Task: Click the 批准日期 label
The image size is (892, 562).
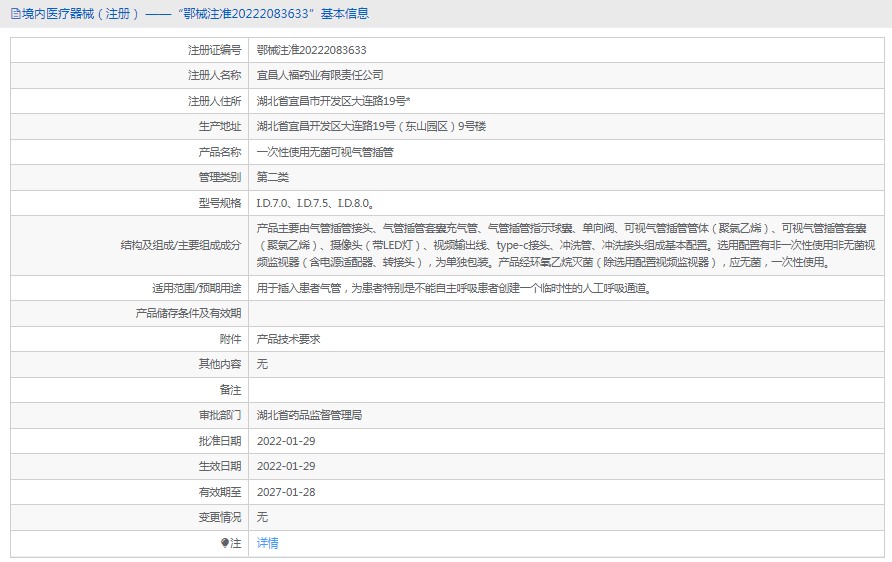Action: [220, 441]
